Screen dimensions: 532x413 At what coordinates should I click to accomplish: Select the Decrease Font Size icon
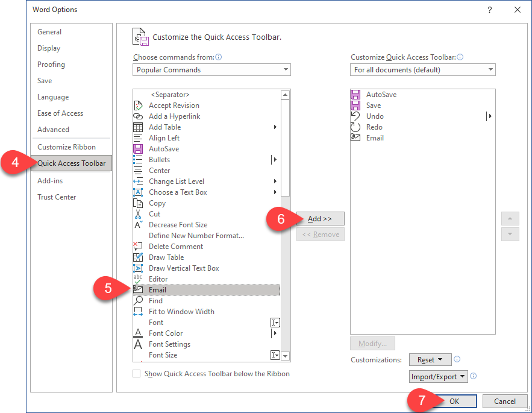click(138, 225)
